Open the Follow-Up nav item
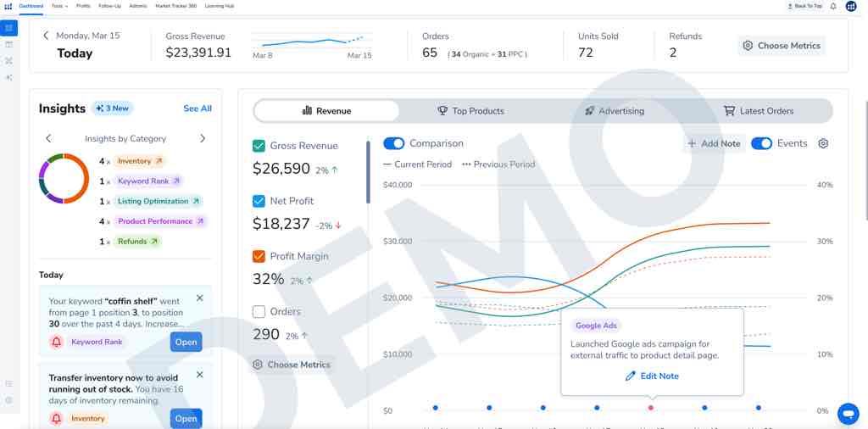This screenshot has height=429, width=868. (109, 6)
